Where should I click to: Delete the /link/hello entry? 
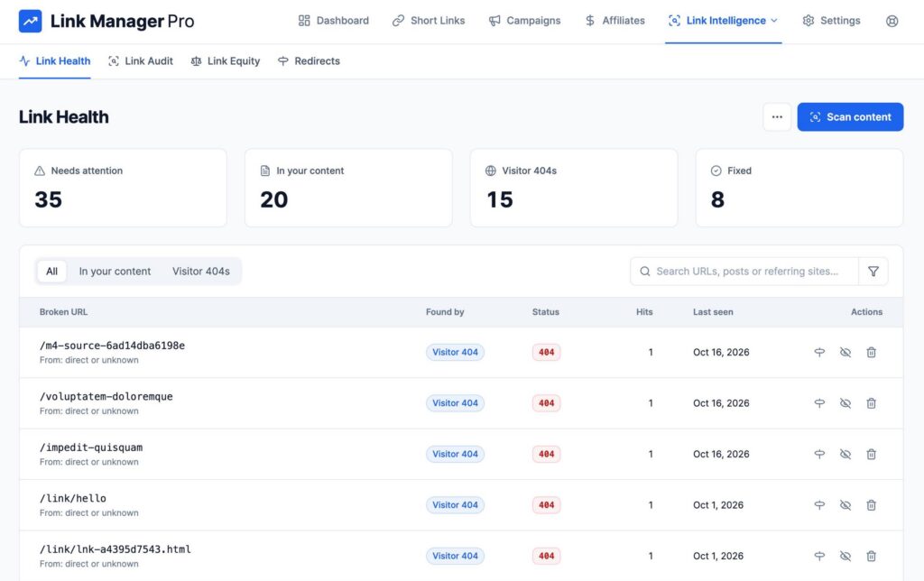click(871, 505)
